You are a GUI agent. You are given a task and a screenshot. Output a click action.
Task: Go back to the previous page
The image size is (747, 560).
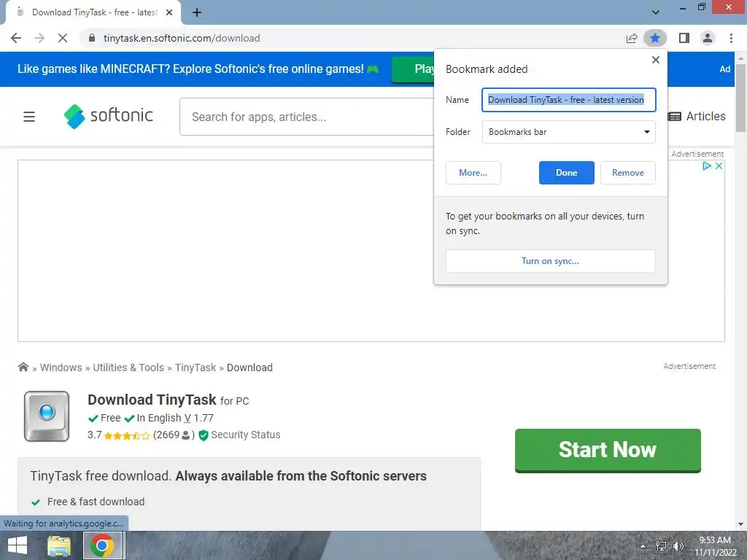click(16, 38)
